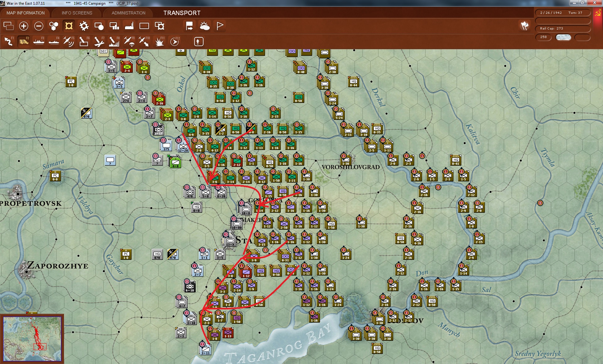
Task: Toggle the highlighted unit mode icon
Action: point(69,26)
